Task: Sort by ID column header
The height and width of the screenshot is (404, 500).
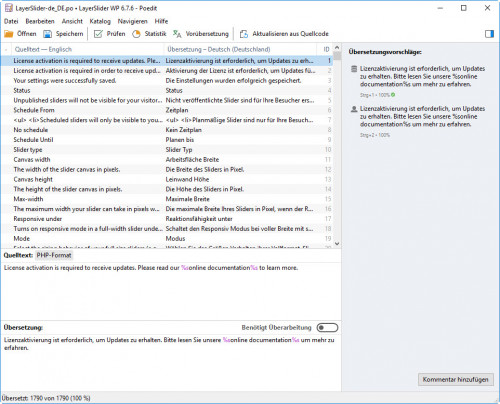Action: [x=326, y=49]
